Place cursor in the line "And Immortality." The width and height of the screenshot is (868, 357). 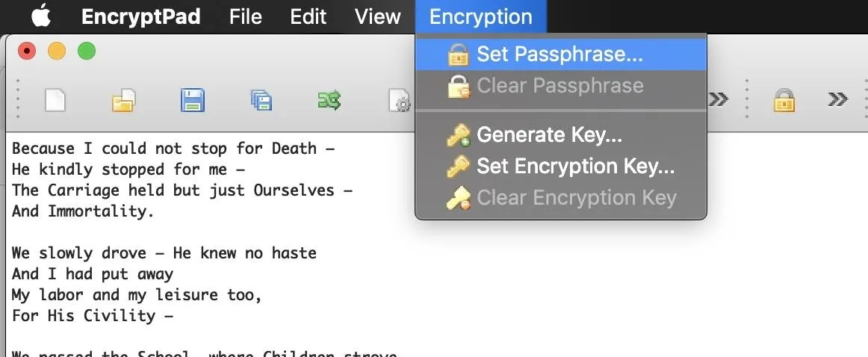click(x=83, y=211)
